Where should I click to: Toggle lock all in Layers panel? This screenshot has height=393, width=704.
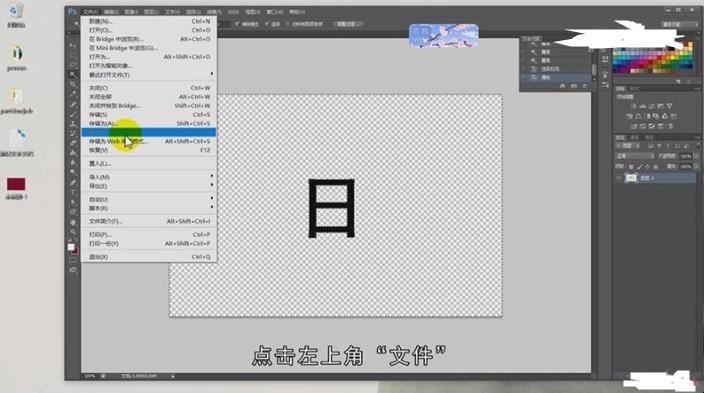pyautogui.click(x=656, y=167)
